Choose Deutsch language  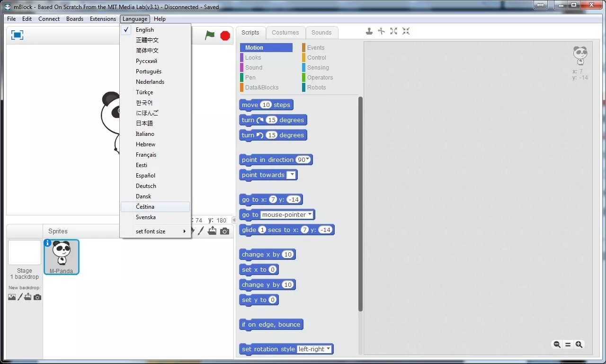[x=156, y=186]
